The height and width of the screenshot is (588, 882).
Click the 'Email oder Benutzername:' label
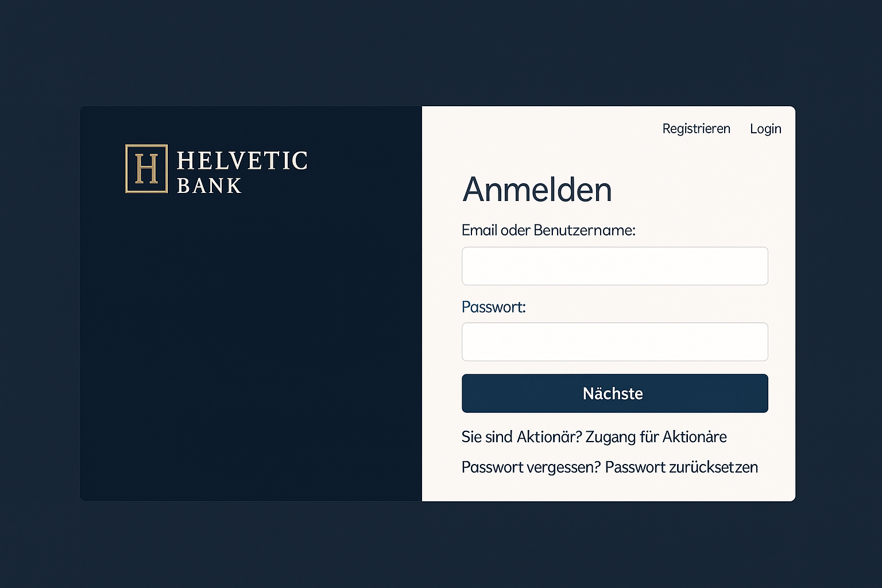tap(548, 230)
